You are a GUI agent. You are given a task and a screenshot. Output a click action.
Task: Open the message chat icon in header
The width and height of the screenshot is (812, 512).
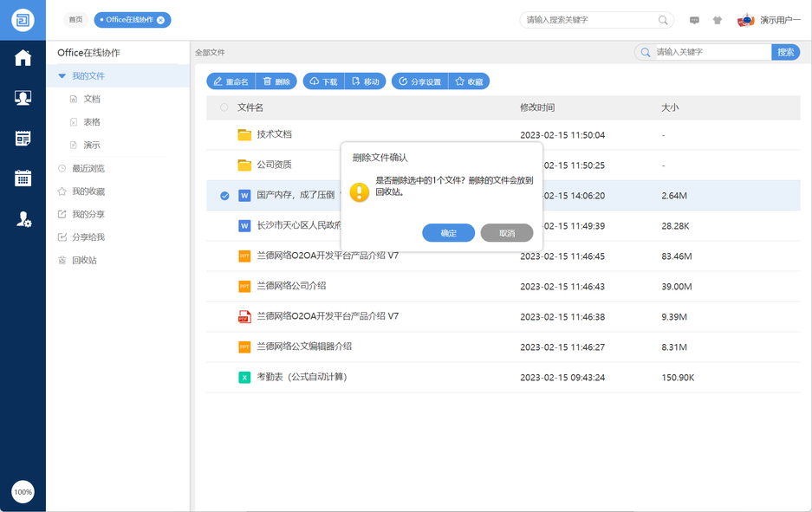(x=694, y=20)
